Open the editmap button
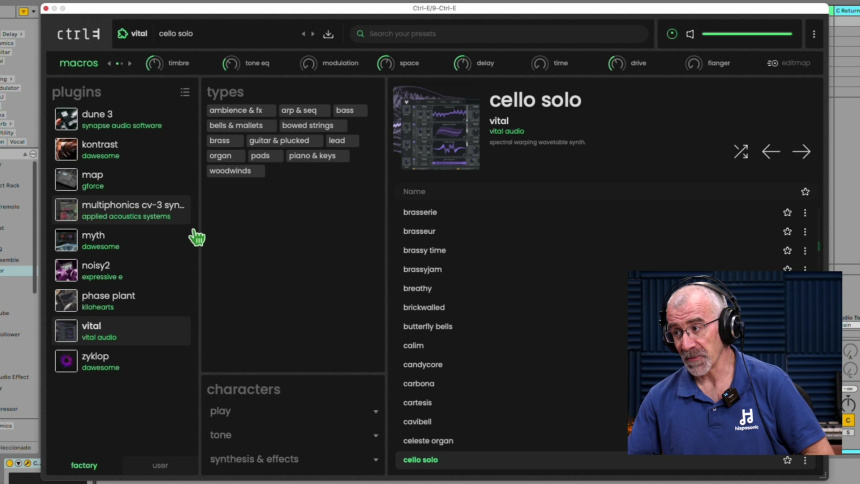This screenshot has width=860, height=484. coord(789,63)
